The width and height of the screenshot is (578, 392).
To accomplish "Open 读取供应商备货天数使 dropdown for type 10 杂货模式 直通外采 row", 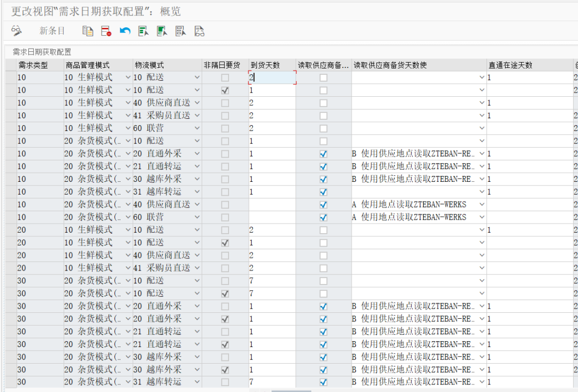I will [482, 153].
